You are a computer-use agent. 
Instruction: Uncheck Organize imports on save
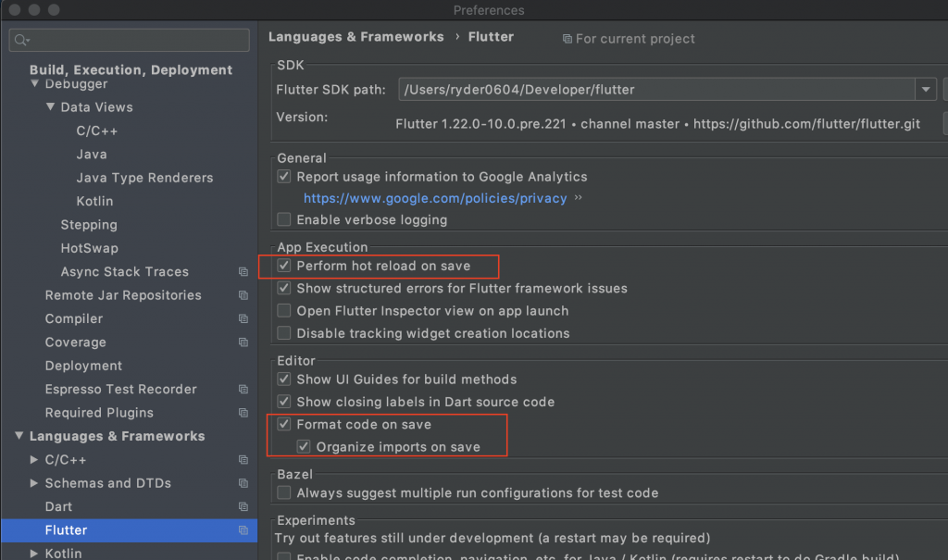(304, 447)
